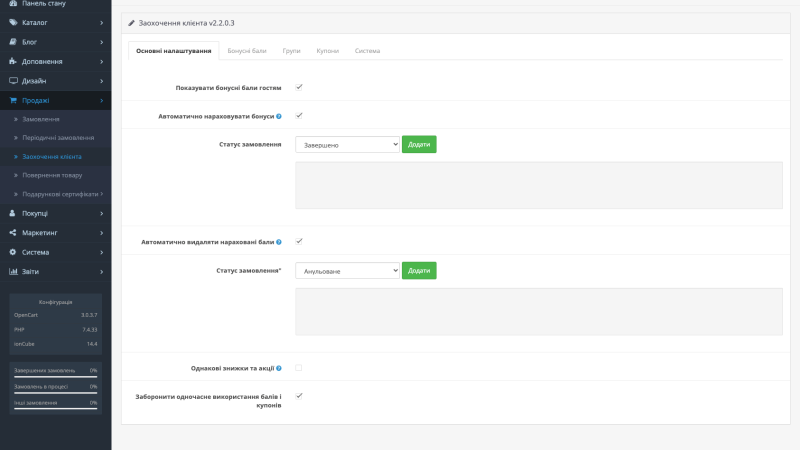The height and width of the screenshot is (450, 800).
Task: Click the Продажі shopping cart icon
Action: coord(13,101)
